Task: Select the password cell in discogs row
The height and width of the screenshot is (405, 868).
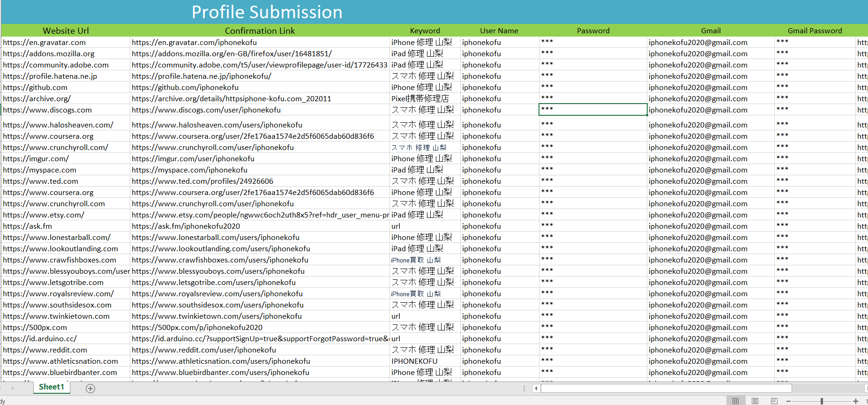Action: click(x=592, y=110)
